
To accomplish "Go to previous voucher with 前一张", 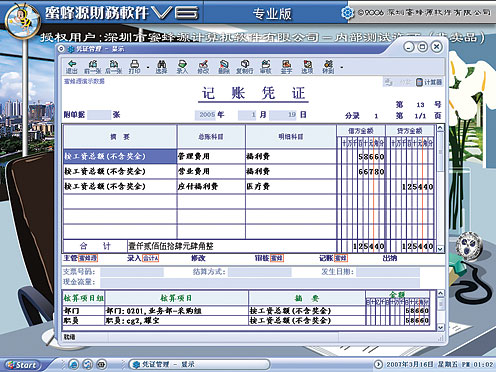I will tap(93, 67).
